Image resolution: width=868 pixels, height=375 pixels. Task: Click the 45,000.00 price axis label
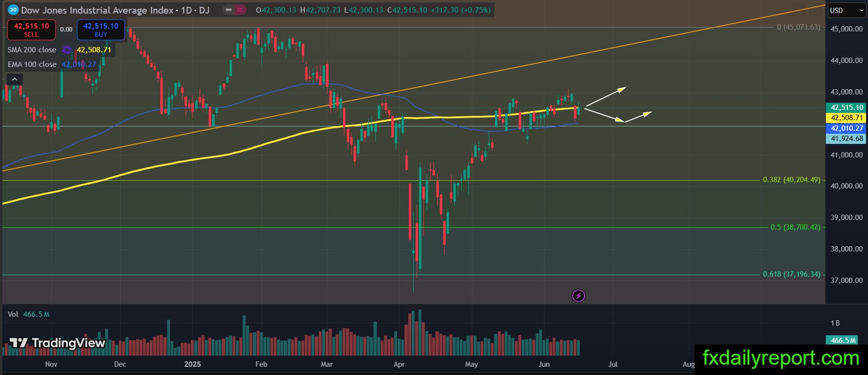click(x=847, y=29)
